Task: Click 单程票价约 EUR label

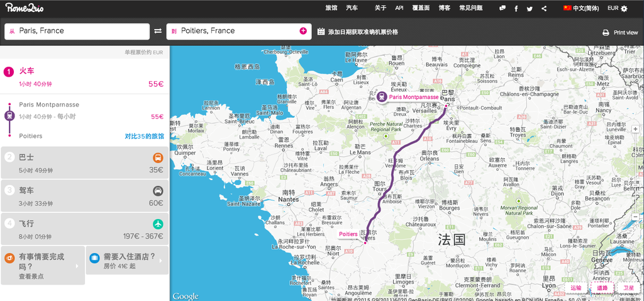Action: tap(144, 52)
